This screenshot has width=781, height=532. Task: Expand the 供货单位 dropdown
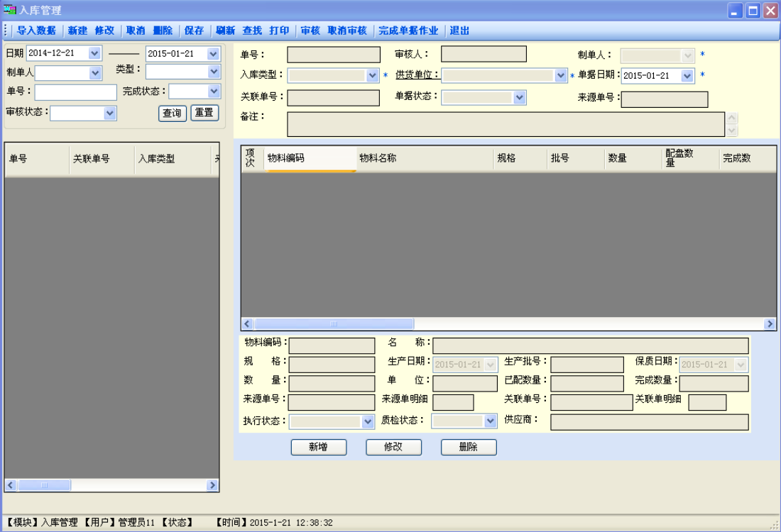(x=560, y=76)
